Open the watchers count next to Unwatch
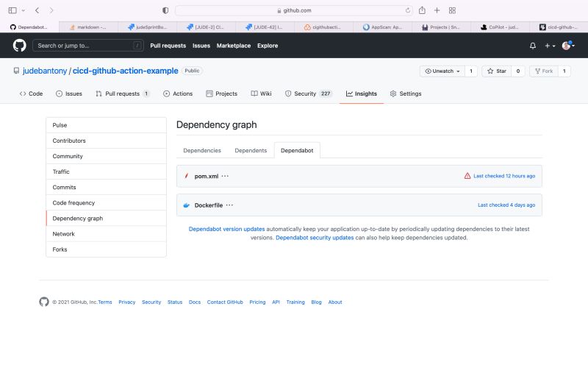 [471, 71]
